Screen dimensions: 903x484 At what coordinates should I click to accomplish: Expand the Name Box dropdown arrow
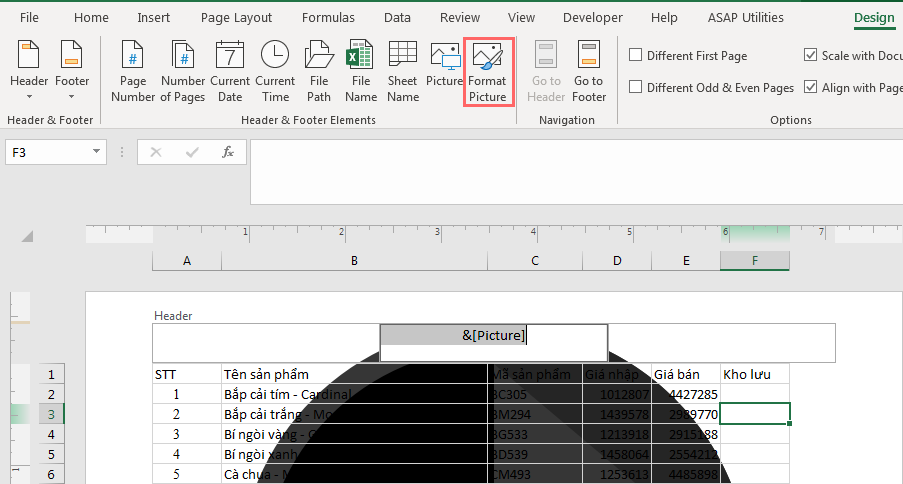96,152
